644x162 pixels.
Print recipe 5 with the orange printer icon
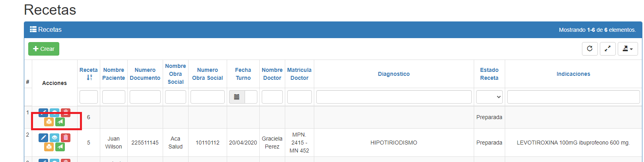point(49,147)
